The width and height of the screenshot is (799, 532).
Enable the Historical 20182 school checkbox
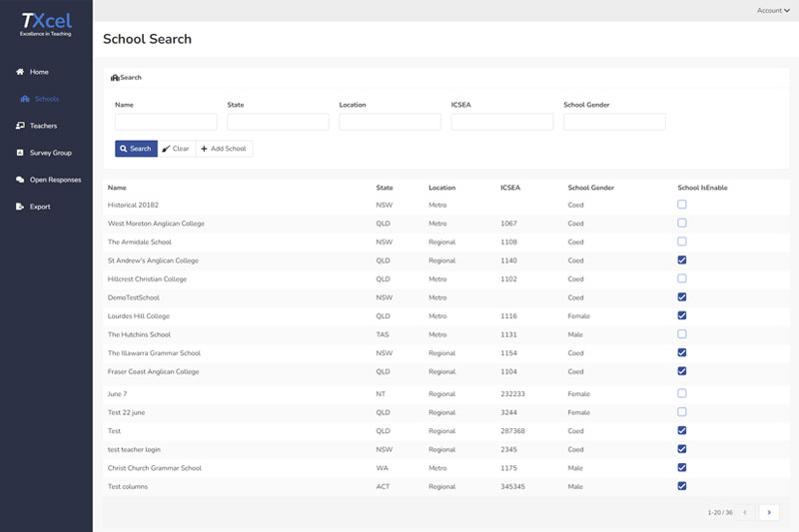click(682, 205)
